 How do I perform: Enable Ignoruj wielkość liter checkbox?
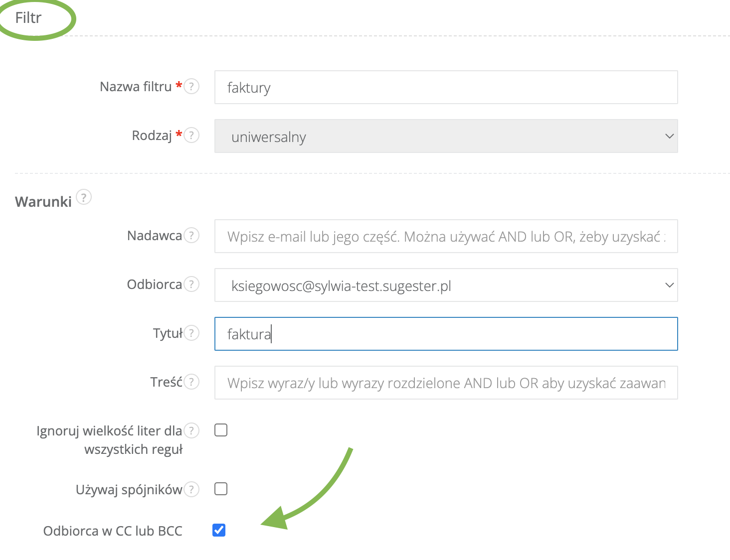coord(221,430)
